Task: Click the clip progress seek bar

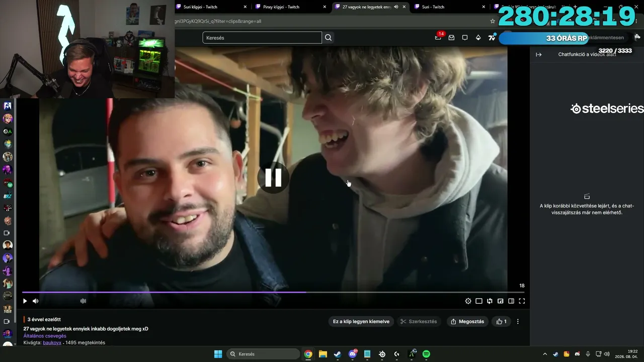Action: [273, 292]
